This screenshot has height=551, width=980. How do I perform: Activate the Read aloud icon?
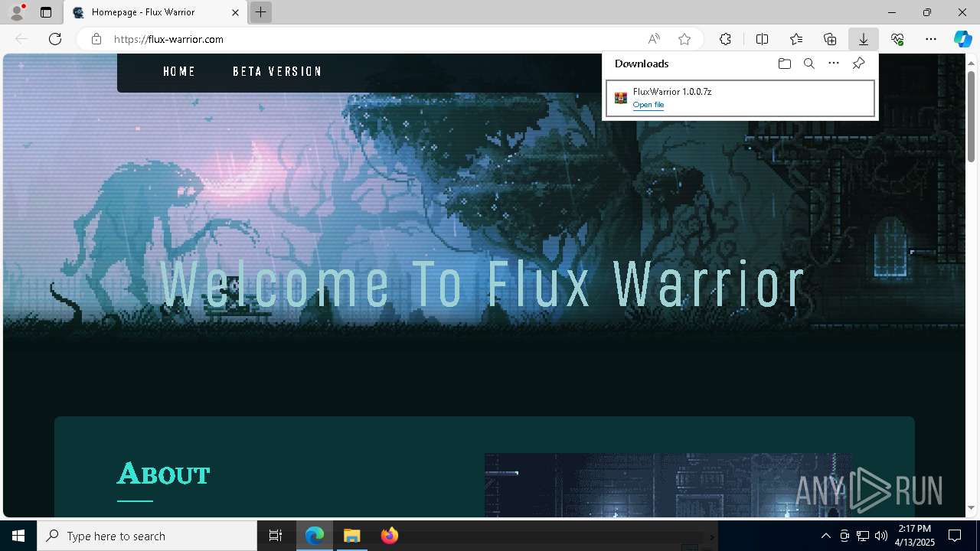654,39
